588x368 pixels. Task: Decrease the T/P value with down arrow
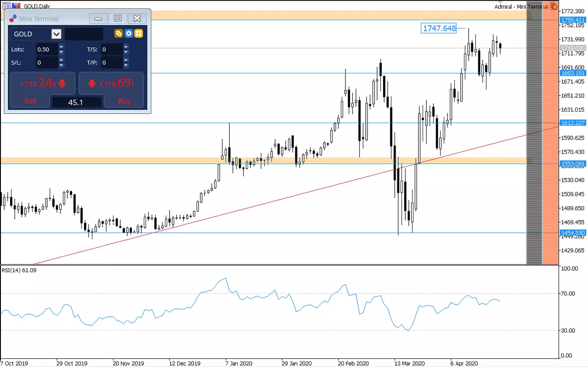click(126, 65)
